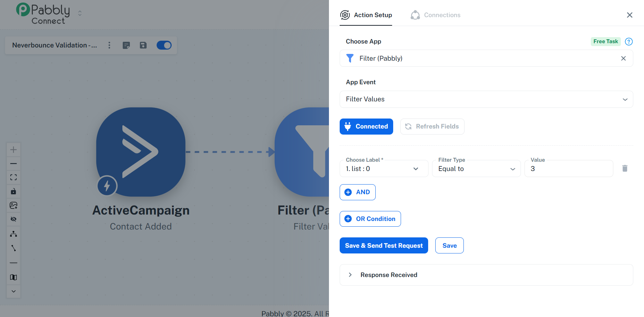Click the Value input field

coord(569,169)
